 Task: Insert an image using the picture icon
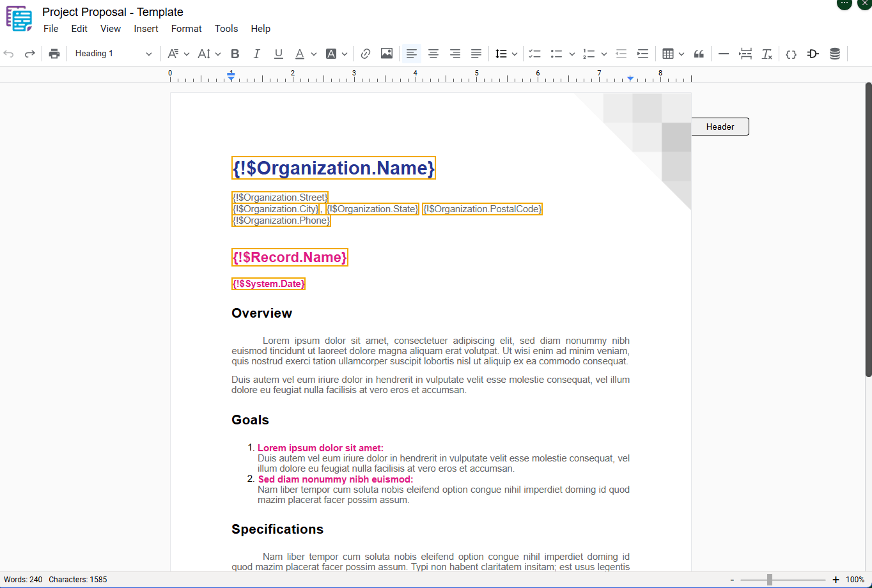(x=387, y=54)
